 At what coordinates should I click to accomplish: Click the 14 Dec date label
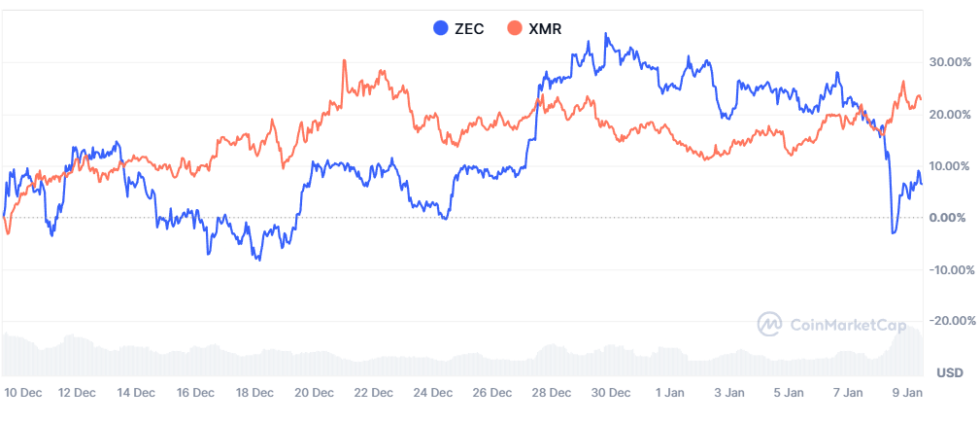(136, 393)
